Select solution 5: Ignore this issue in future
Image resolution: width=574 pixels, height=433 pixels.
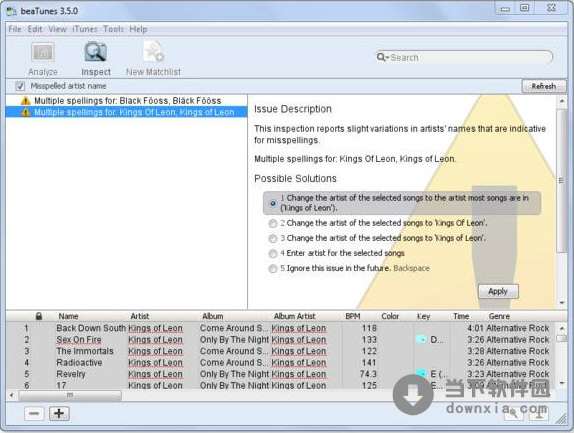coord(273,268)
